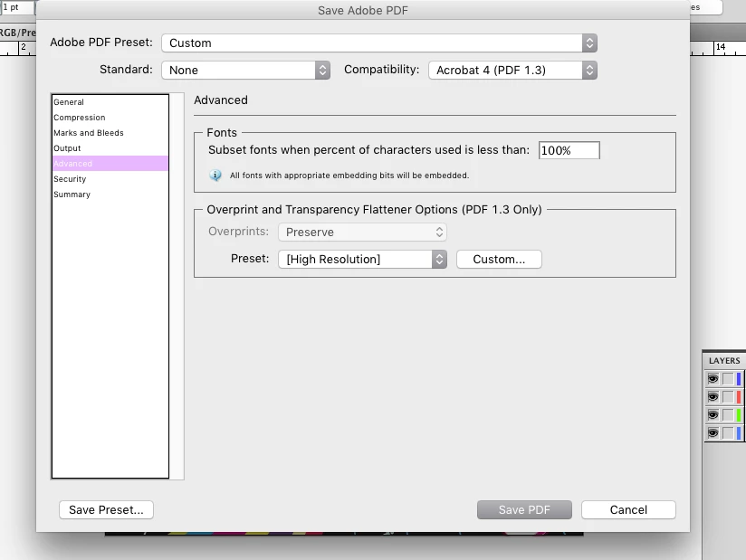Open the Adobe PDF Preset dropdown

pos(379,43)
